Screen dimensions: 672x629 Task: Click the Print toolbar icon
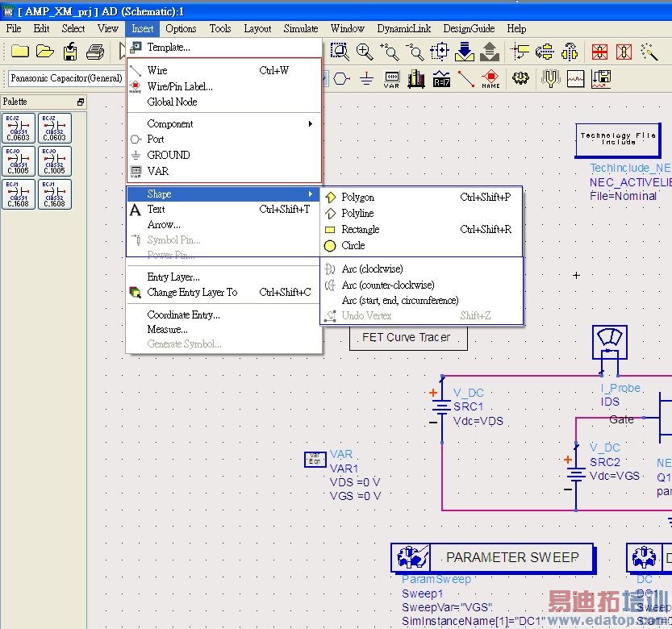tap(95, 52)
